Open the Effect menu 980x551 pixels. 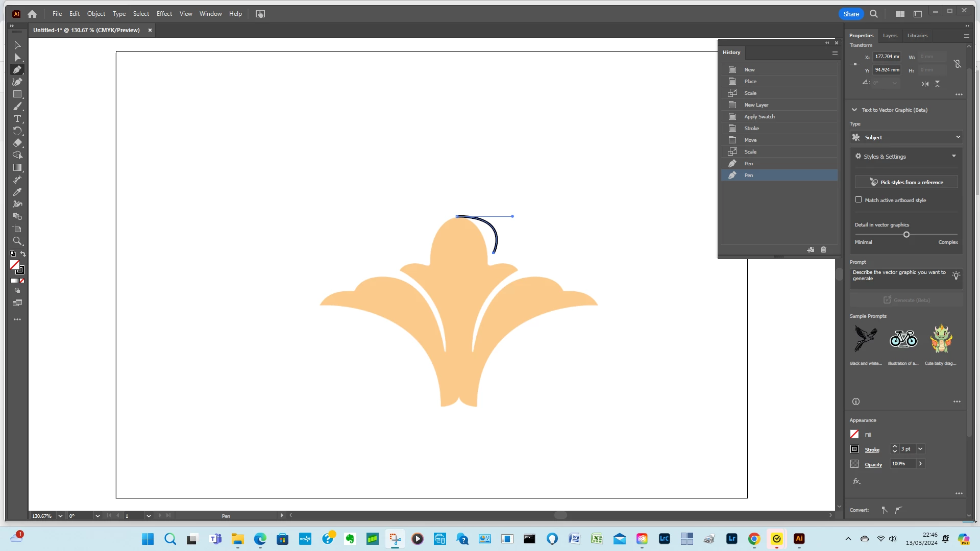tap(164, 14)
